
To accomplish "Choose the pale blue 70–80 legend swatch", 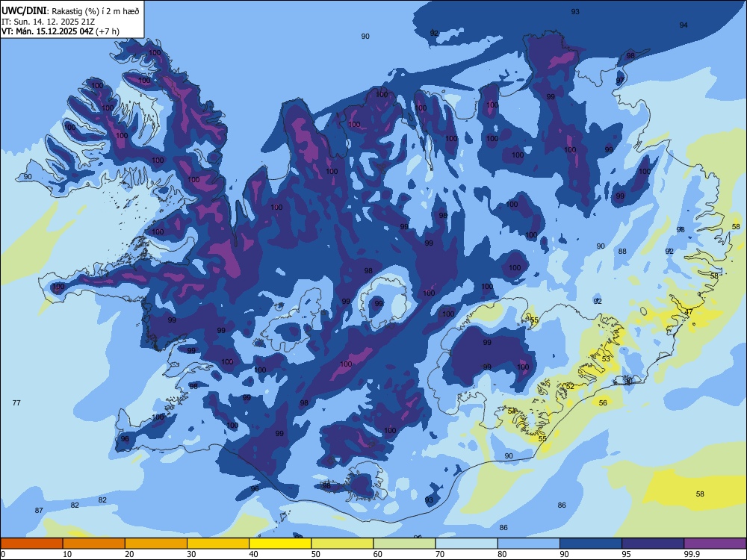I will click(x=466, y=544).
